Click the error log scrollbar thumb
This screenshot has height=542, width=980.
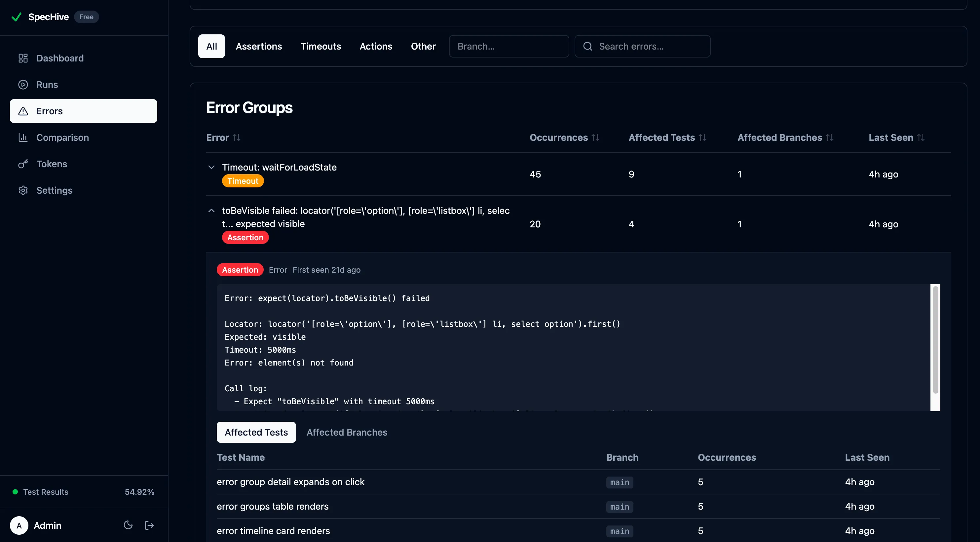tap(935, 340)
